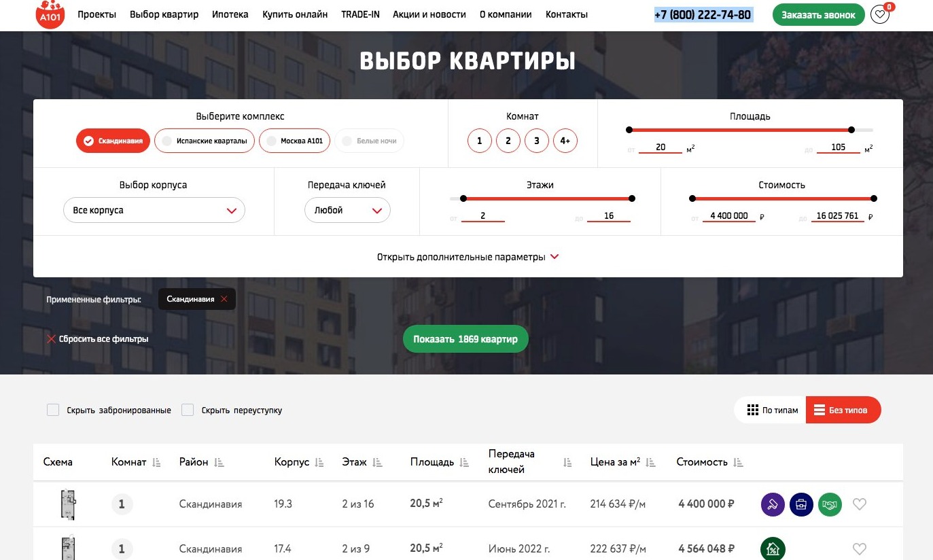Select Скандинавия complex option
933x560 pixels.
[113, 141]
